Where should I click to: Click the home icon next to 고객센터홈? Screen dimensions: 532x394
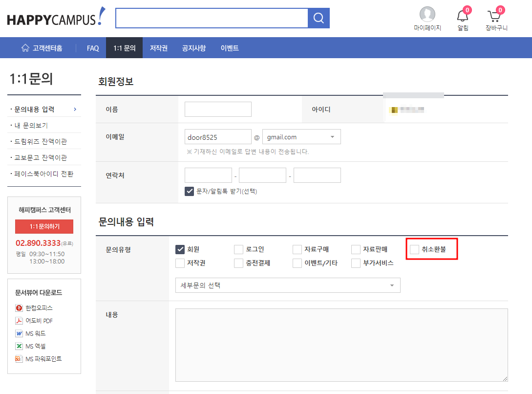click(24, 47)
